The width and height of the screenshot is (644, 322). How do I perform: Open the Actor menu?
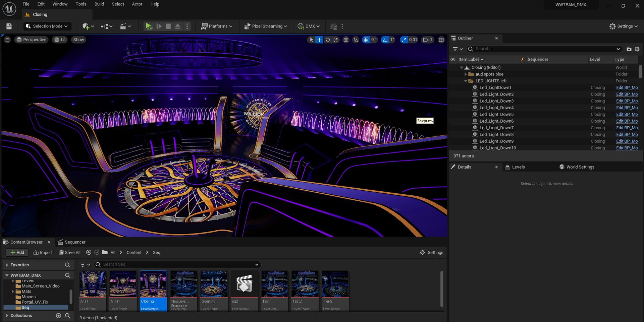(x=137, y=4)
